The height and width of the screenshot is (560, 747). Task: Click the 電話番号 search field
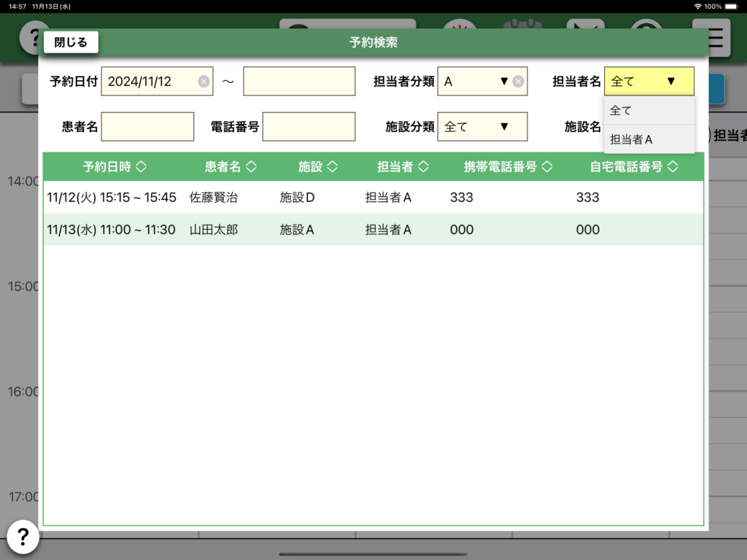pyautogui.click(x=309, y=127)
